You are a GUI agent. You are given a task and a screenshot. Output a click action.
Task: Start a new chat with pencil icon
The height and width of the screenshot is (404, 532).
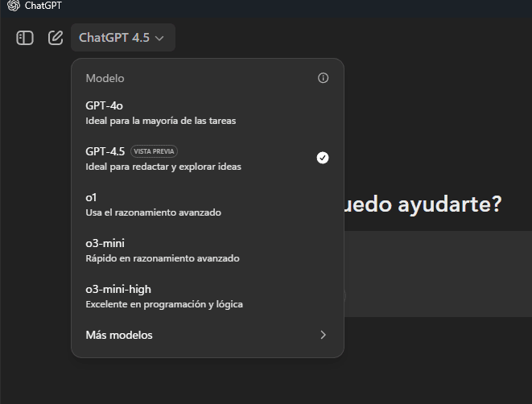[56, 38]
